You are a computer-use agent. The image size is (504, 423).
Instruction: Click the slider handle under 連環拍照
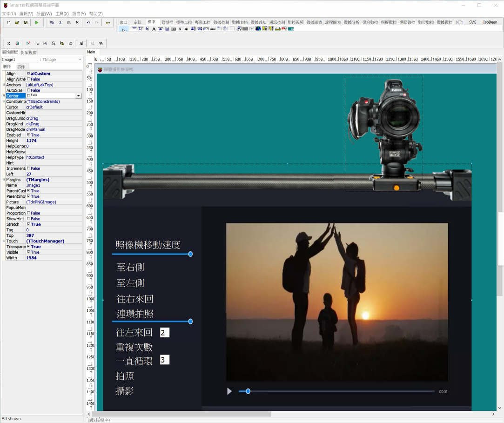pyautogui.click(x=190, y=322)
